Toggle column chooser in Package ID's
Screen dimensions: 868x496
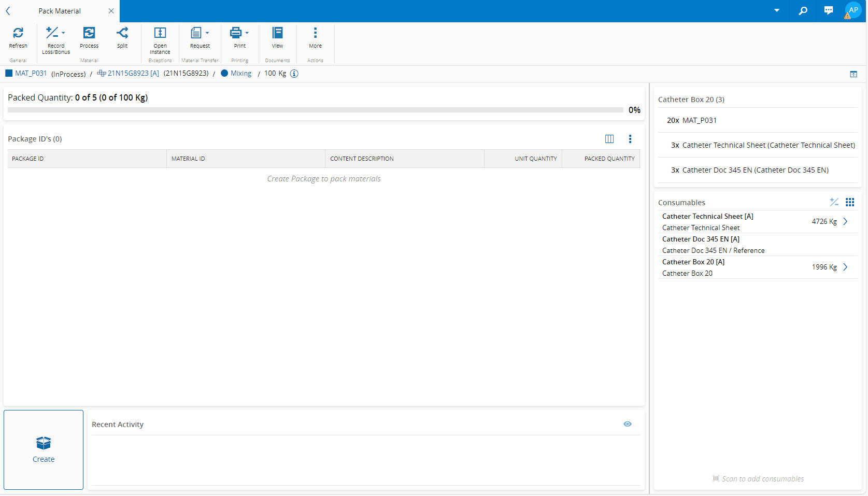click(x=609, y=139)
